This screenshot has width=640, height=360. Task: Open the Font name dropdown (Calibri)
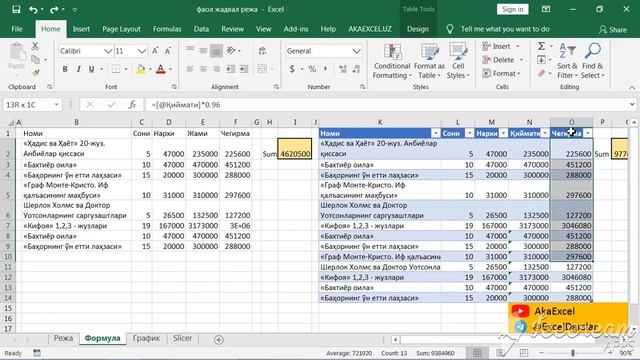(108, 51)
